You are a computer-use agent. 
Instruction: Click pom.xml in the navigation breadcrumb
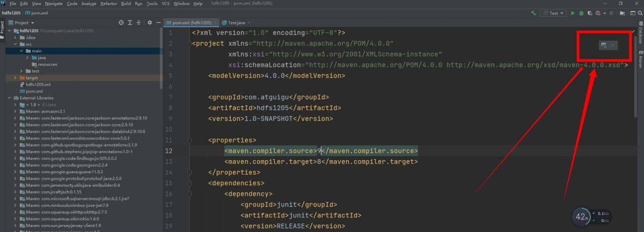click(x=36, y=13)
